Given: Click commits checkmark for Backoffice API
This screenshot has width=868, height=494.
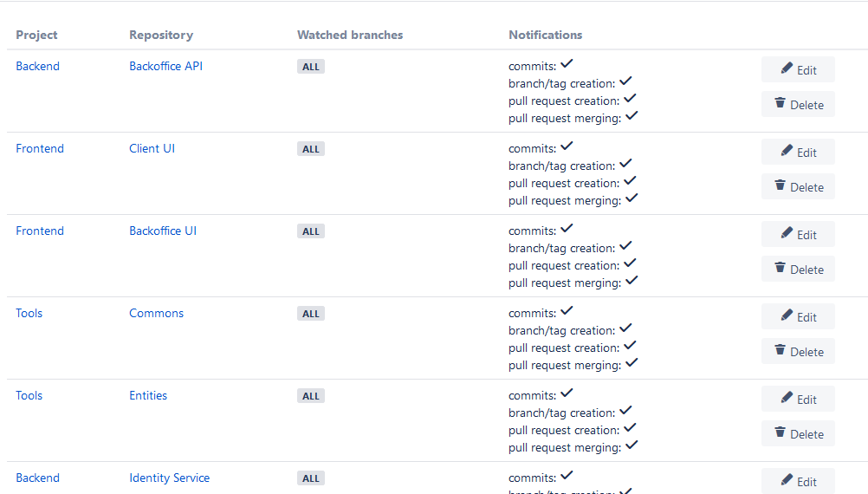Looking at the screenshot, I should point(567,64).
